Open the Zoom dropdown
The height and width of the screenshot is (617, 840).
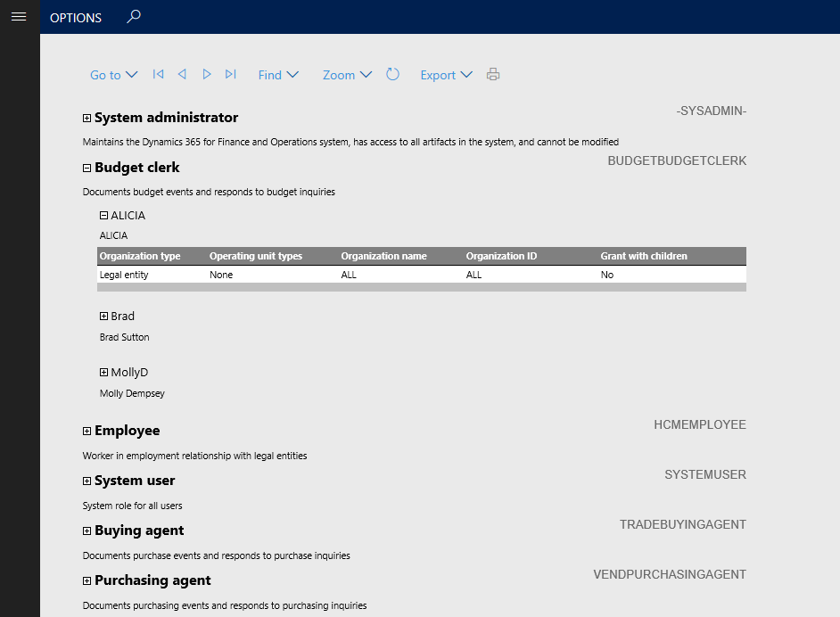347,75
